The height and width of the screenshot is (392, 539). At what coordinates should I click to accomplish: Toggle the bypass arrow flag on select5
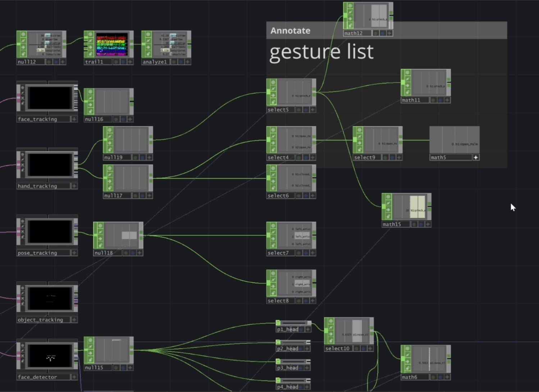tap(273, 95)
